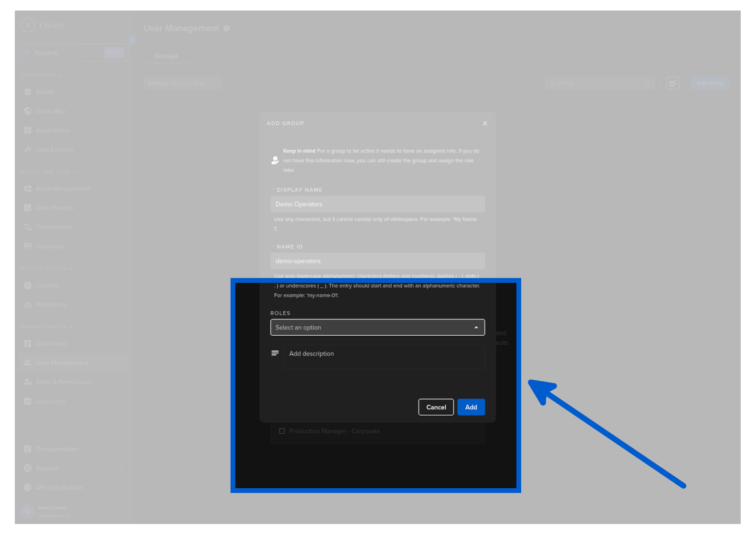Open Roles & Permissions in sidebar

coord(63,382)
